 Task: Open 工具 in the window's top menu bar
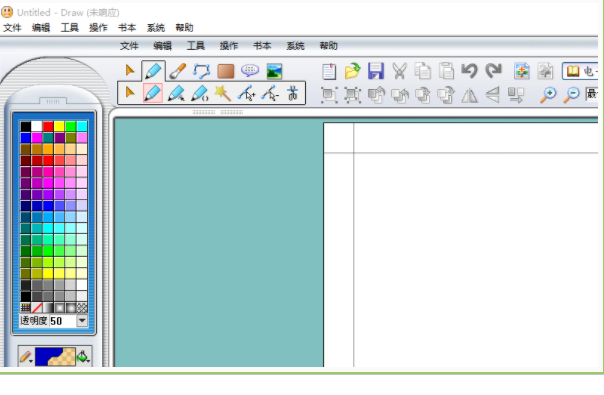tap(69, 28)
